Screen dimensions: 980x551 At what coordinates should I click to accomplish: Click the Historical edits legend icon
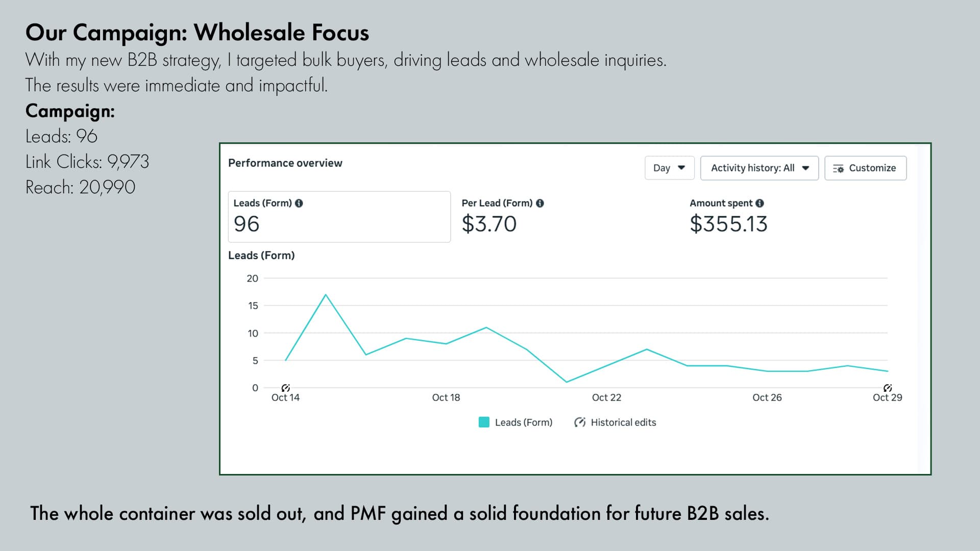click(580, 422)
